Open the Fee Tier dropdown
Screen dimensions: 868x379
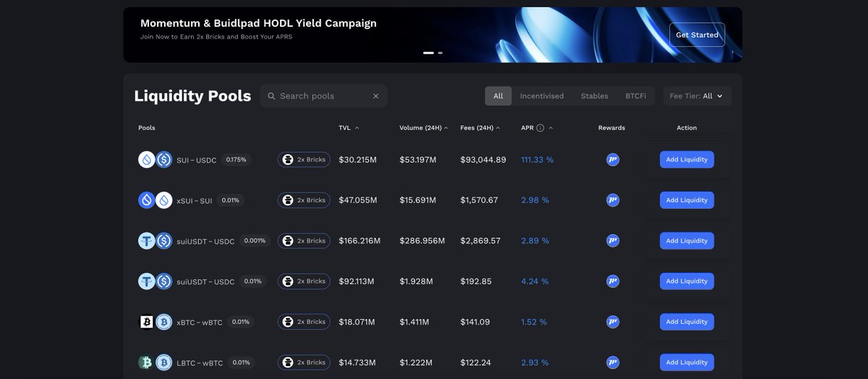[x=697, y=96]
